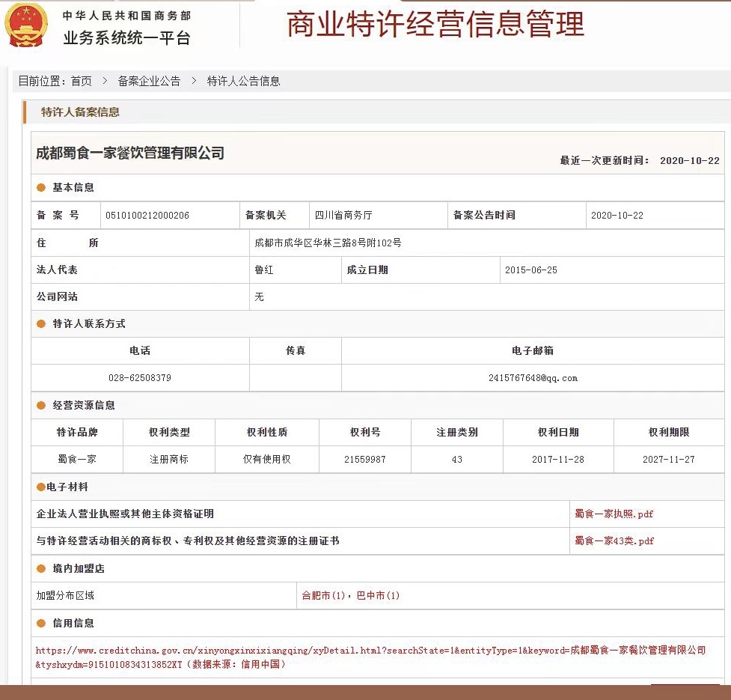
Task: Click the orange bullet beside 经营资源信息
Action: coord(41,406)
